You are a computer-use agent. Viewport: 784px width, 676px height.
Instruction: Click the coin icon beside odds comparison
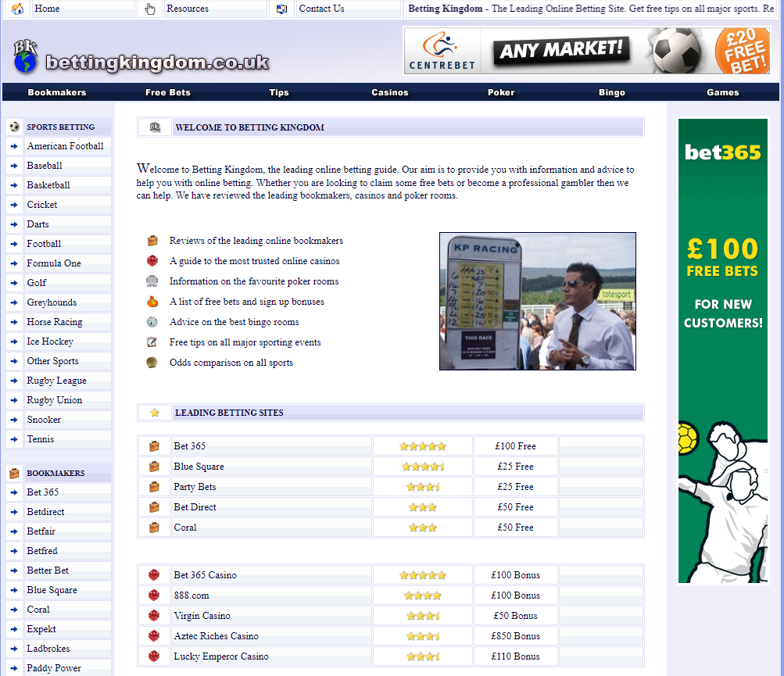pyautogui.click(x=152, y=363)
